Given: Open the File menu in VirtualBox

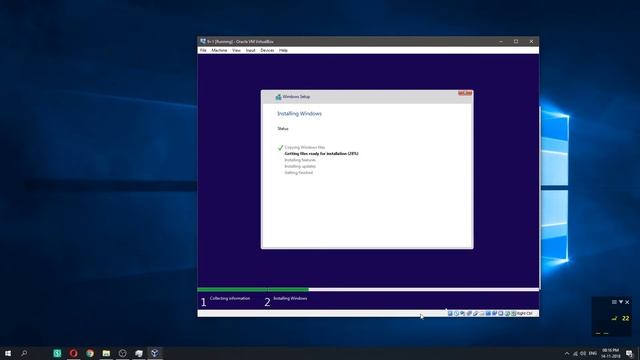Looking at the screenshot, I should pos(203,50).
